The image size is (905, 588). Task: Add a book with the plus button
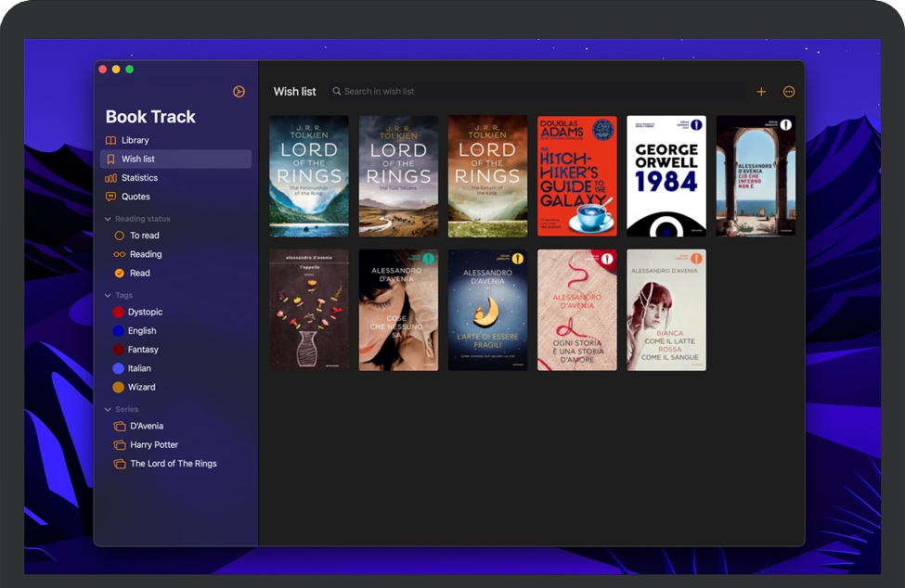pos(761,91)
